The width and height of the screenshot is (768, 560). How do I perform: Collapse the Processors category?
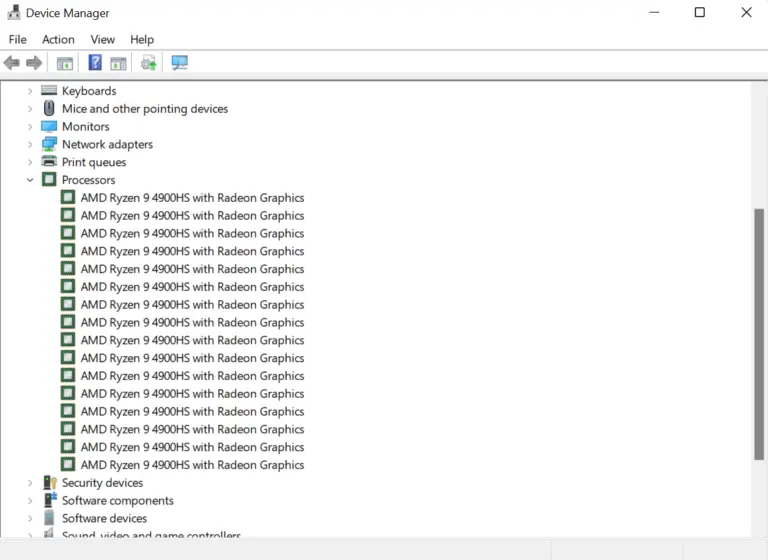(x=30, y=180)
